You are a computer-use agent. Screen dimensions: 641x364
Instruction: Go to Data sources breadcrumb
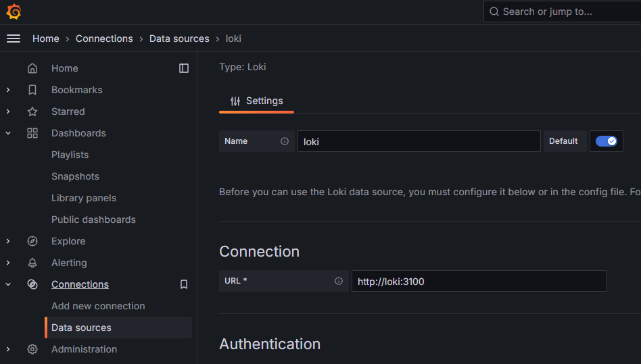(179, 38)
